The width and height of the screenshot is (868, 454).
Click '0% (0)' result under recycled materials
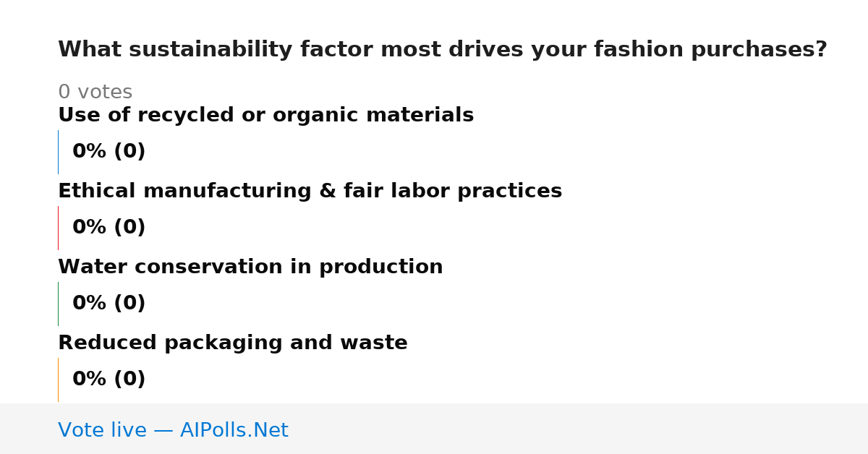pos(109,152)
